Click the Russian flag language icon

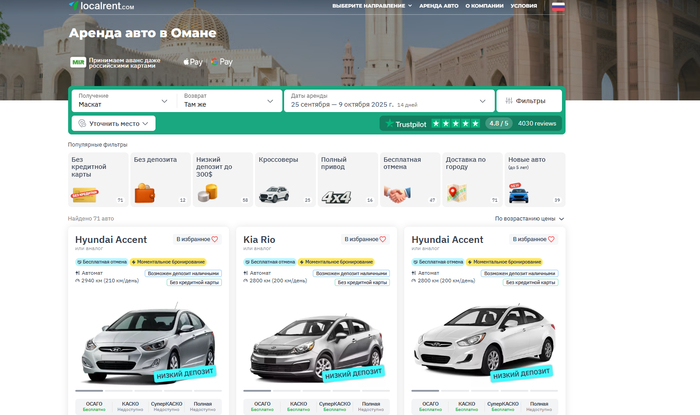558,6
